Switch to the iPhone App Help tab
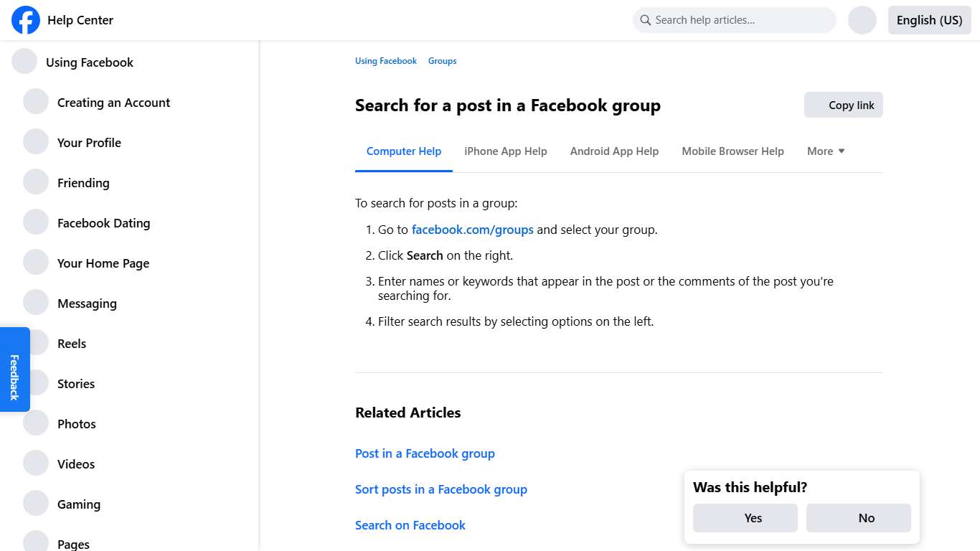 [x=506, y=151]
